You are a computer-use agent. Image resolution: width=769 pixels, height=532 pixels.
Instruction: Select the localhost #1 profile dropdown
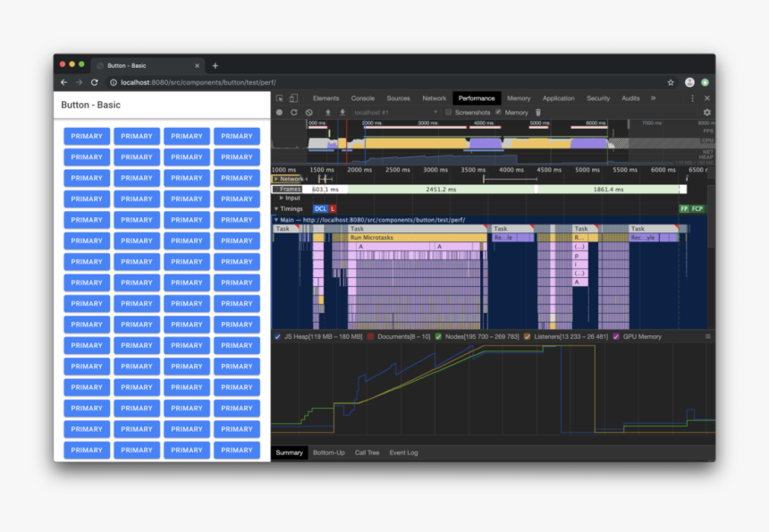393,112
